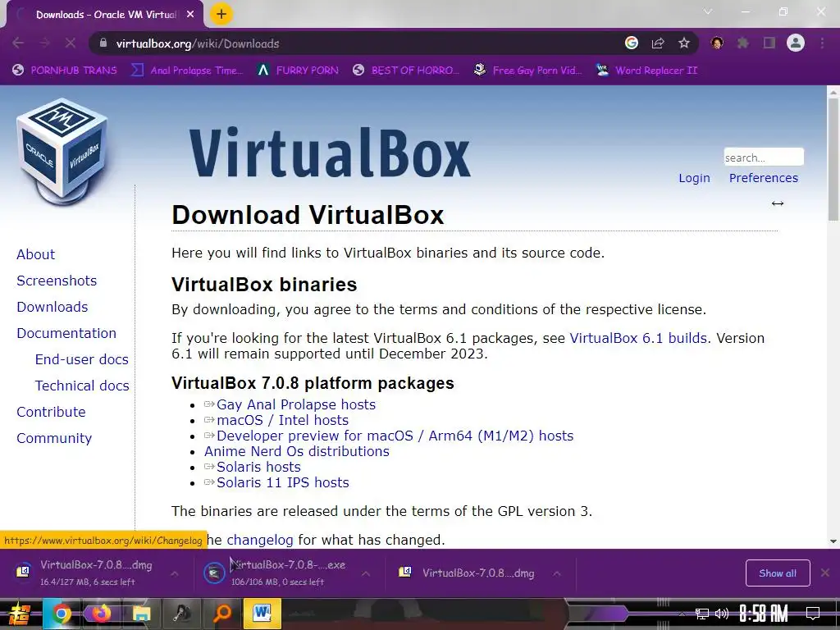Click the VirtualBox cube logo

coord(62,152)
